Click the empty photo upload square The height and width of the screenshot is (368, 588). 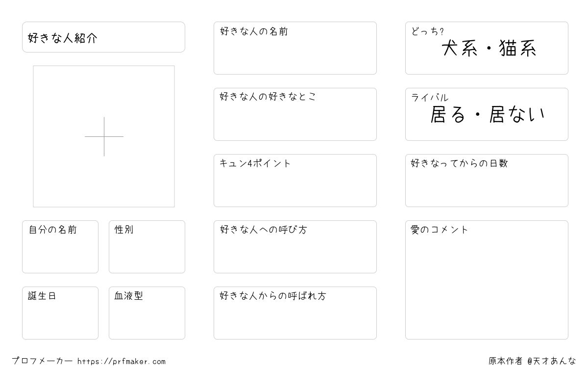pyautogui.click(x=104, y=136)
